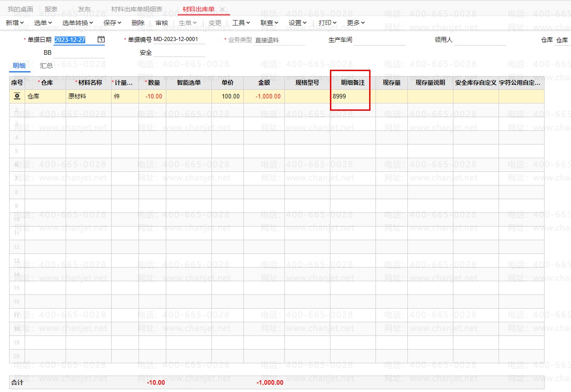Open the 新增 dropdown menu
571x392 pixels.
pos(15,22)
